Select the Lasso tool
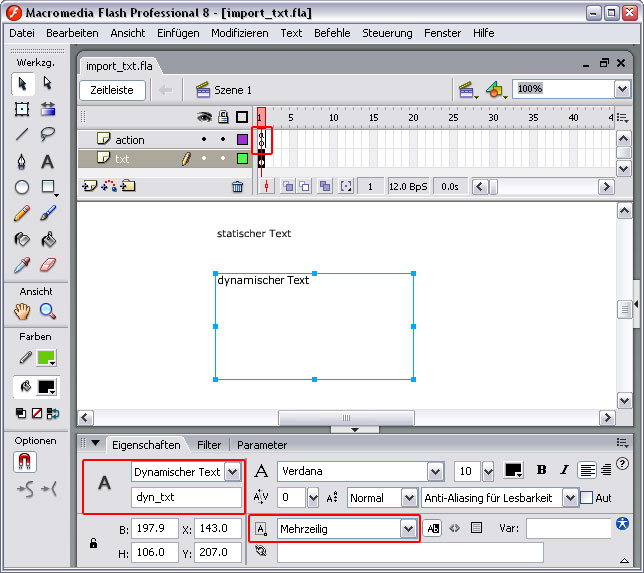The width and height of the screenshot is (644, 573). 48,134
